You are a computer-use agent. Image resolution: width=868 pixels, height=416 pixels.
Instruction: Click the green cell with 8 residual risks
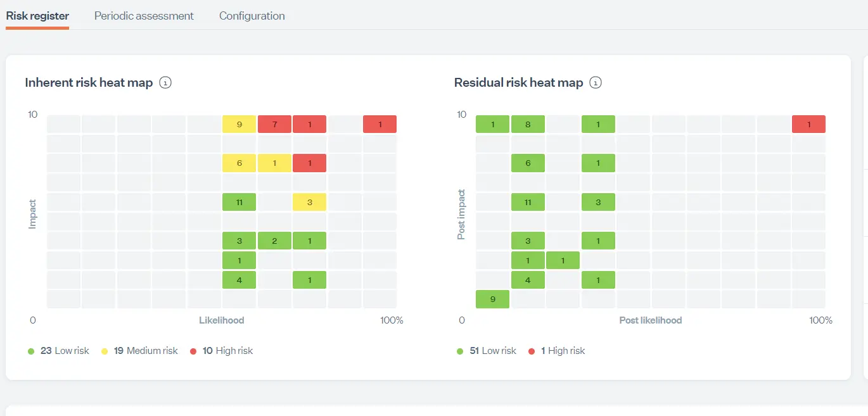point(528,123)
